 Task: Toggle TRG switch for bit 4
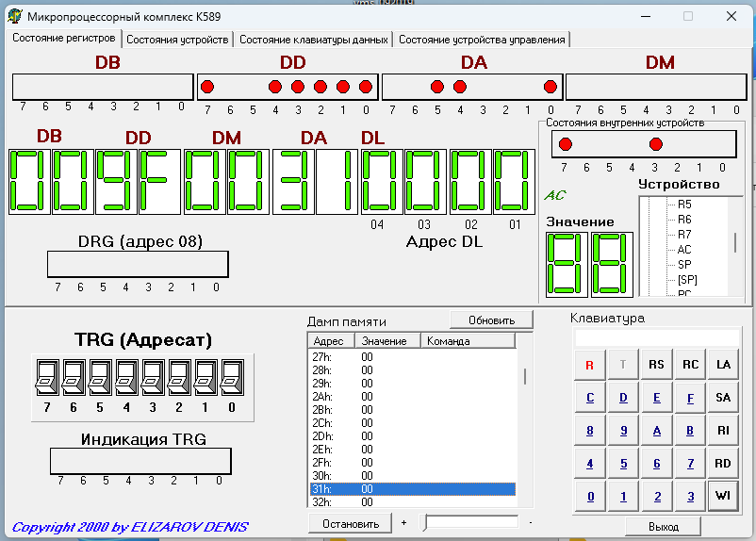(126, 376)
